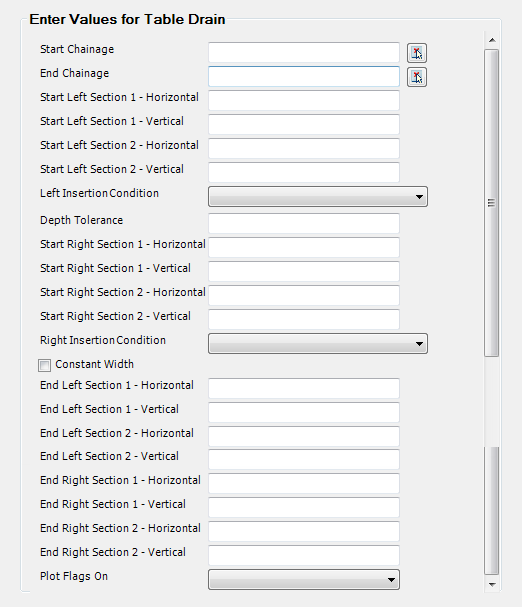
Task: Select End Right Section 1 - Horizontal field
Action: point(304,484)
